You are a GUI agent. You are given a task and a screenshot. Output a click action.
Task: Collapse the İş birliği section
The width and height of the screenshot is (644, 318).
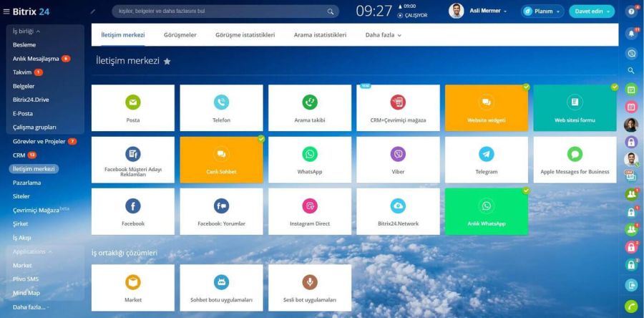pyautogui.click(x=26, y=32)
